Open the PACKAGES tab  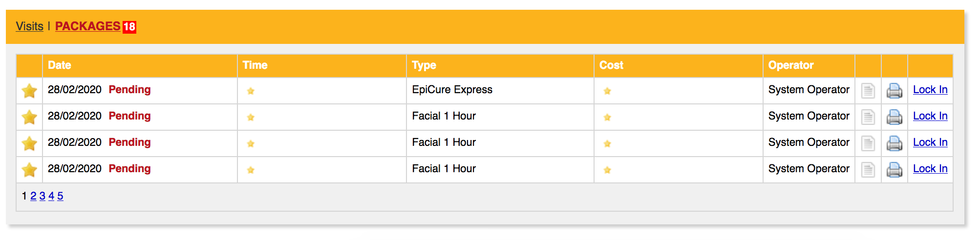coord(87,26)
